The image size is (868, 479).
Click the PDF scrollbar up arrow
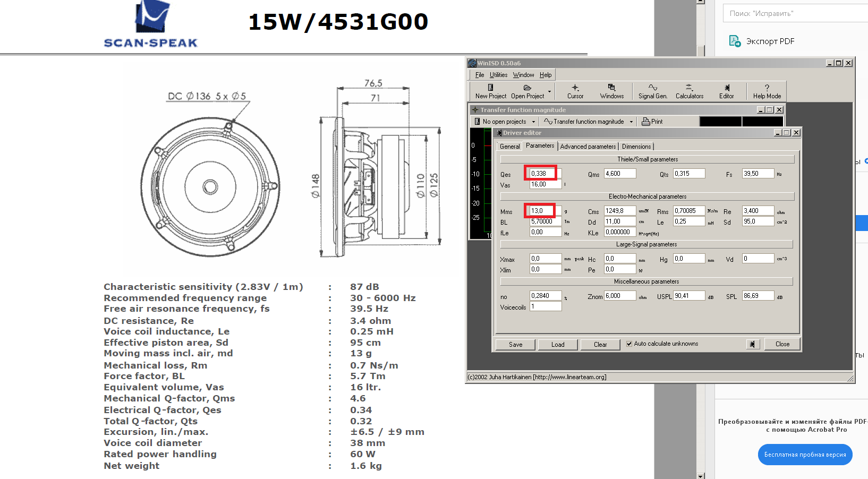(701, 2)
